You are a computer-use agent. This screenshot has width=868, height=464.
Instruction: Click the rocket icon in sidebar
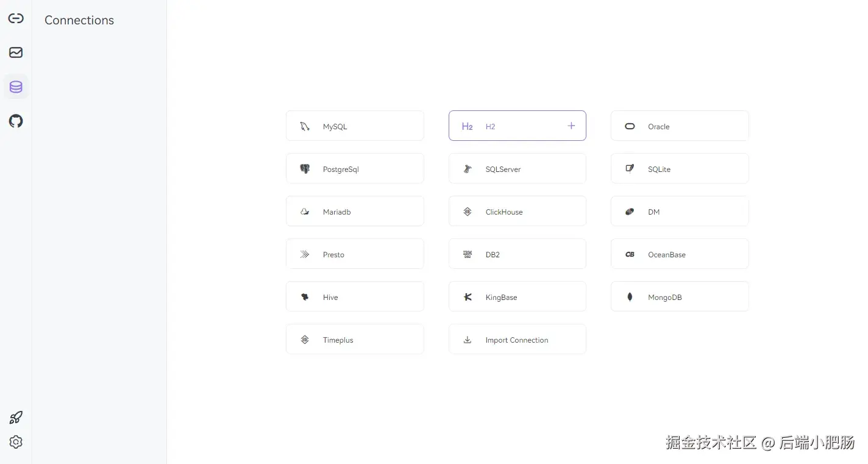coord(16,418)
